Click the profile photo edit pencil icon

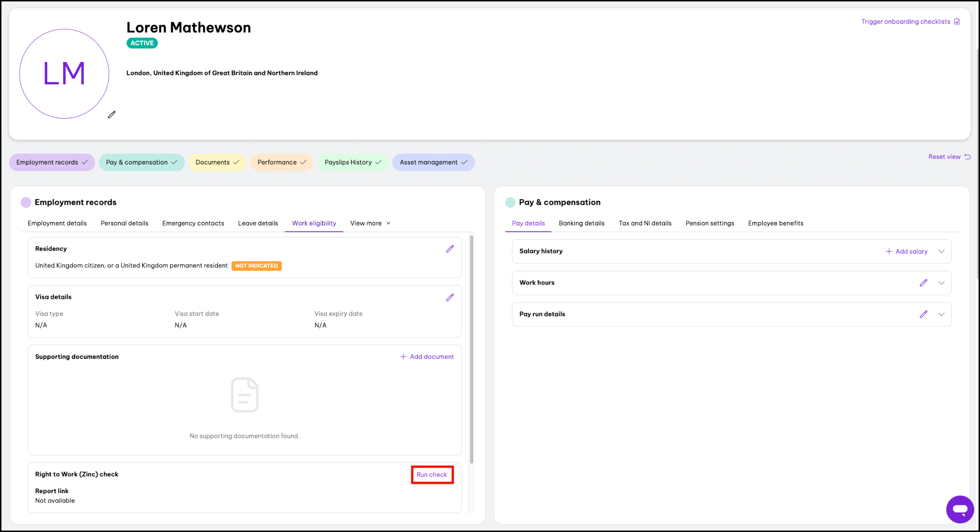point(112,114)
